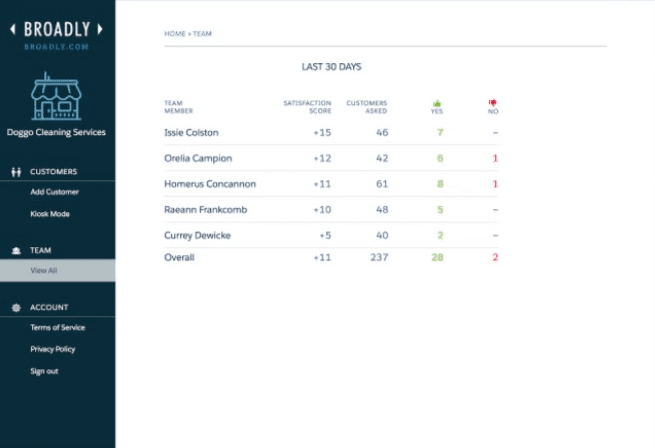Click the storefront shop icon
Image resolution: width=655 pixels, height=448 pixels.
[56, 97]
